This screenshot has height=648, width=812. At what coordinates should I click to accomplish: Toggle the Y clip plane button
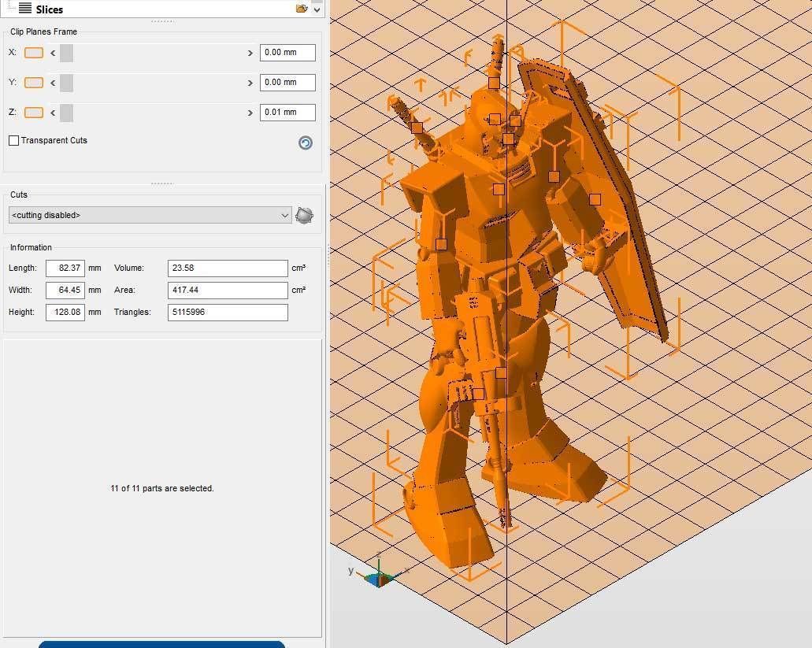[x=34, y=83]
